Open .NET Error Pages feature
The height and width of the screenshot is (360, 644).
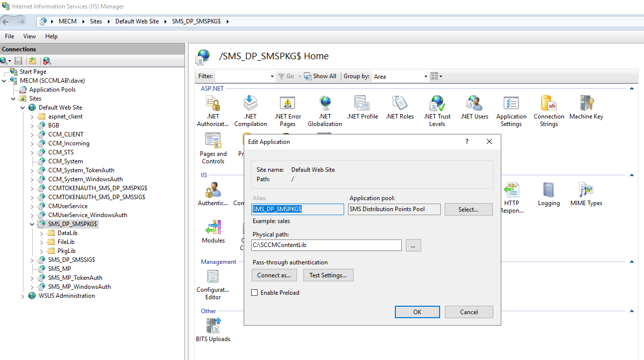pos(288,111)
